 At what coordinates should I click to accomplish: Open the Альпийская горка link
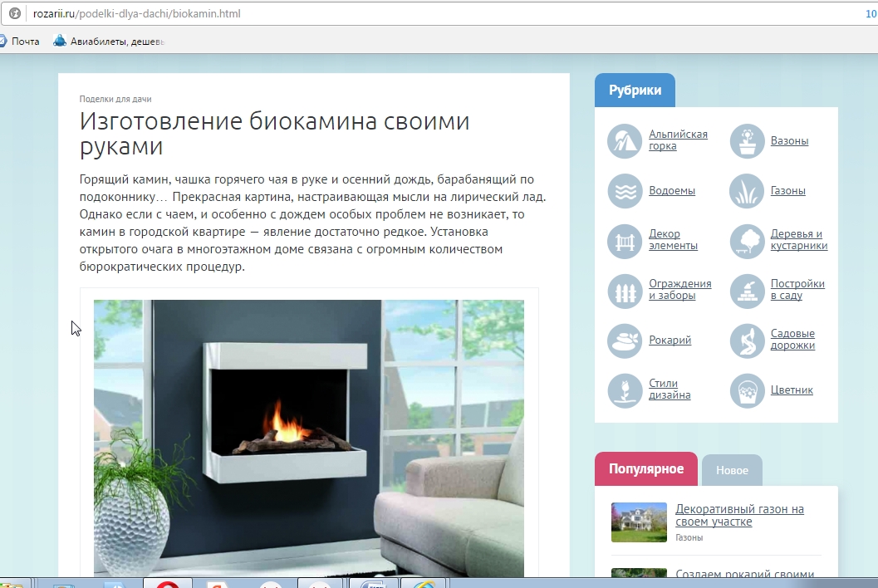click(678, 140)
